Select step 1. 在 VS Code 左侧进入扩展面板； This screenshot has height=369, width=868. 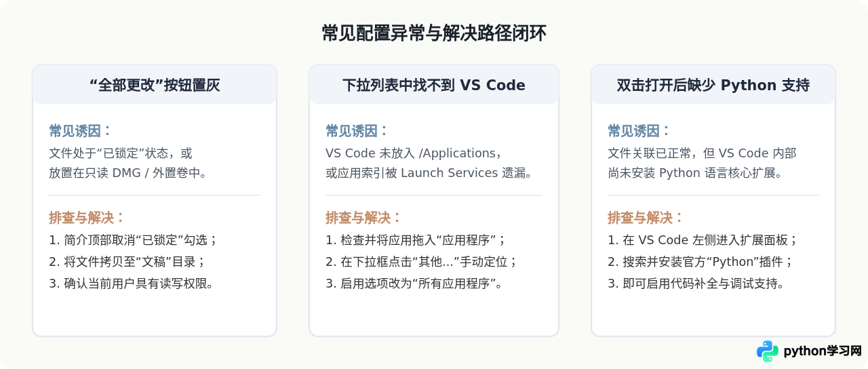pos(703,240)
